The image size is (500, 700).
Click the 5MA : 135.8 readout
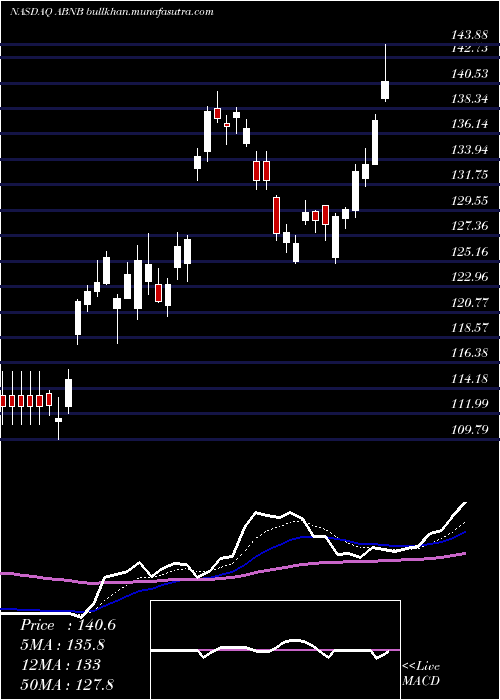pyautogui.click(x=64, y=645)
